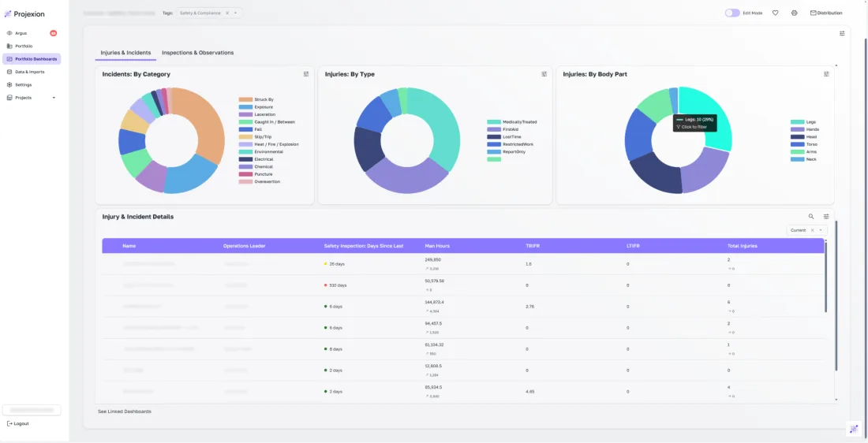Toggle the Laceration legend swatch
868x443 pixels.
(x=245, y=114)
